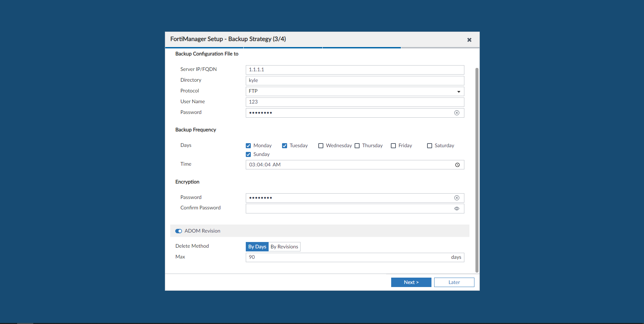Clear the Encryption Password field
Viewport: 644px width, 324px height.
pos(457,198)
